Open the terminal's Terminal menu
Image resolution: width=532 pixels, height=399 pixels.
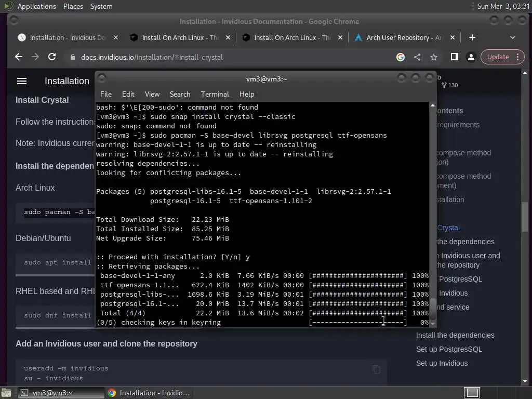tap(215, 95)
